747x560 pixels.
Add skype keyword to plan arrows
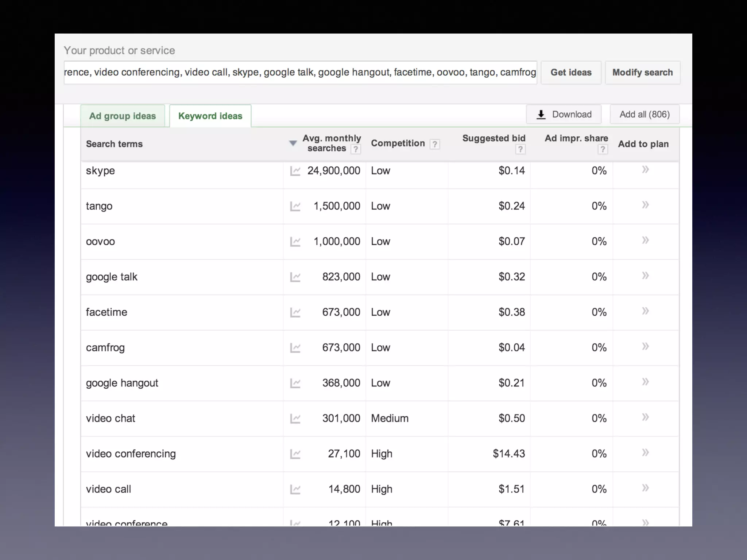pos(645,170)
